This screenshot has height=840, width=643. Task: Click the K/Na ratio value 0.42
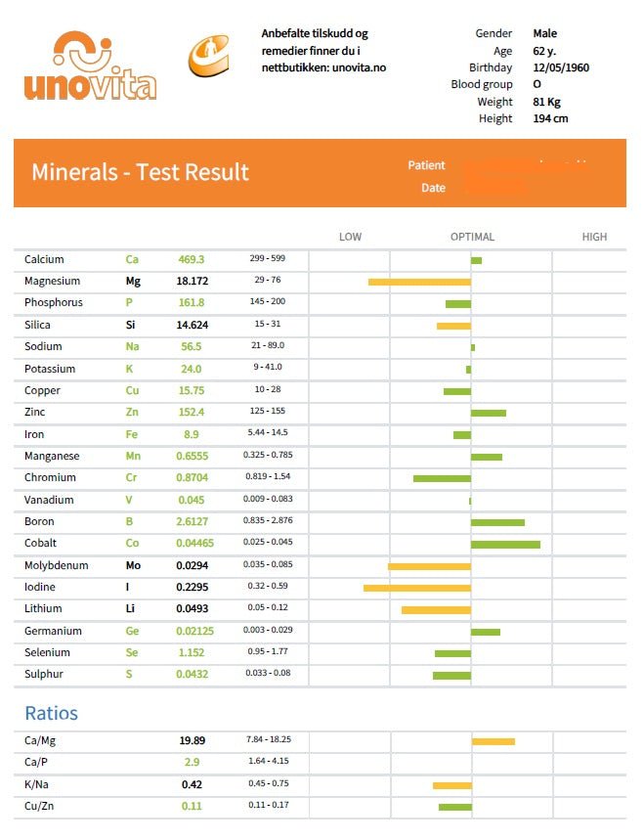tap(192, 784)
